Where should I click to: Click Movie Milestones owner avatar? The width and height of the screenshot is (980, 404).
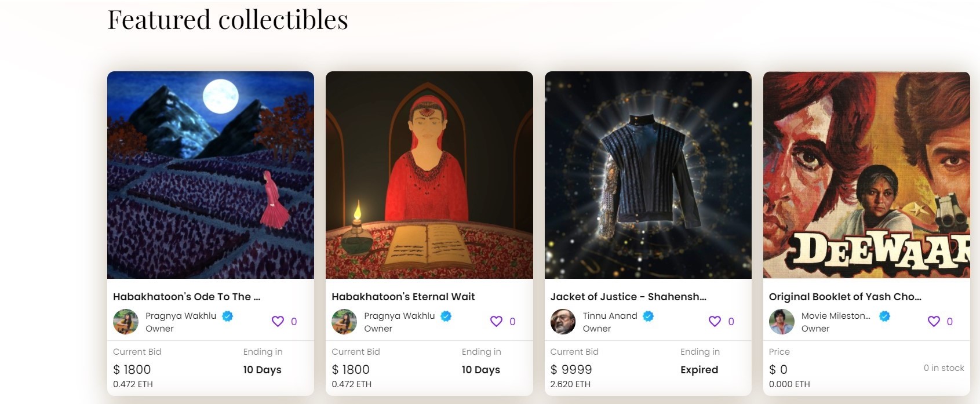coord(781,322)
